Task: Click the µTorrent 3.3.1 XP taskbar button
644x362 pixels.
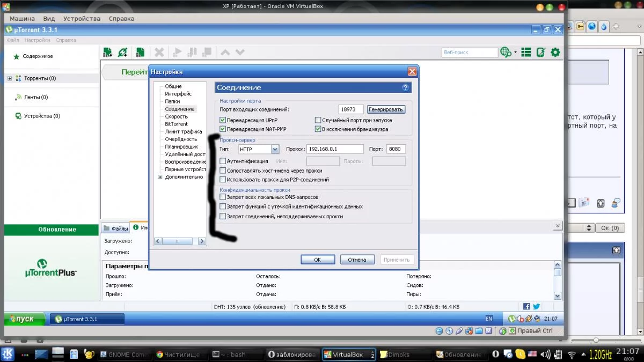Action: [87, 319]
